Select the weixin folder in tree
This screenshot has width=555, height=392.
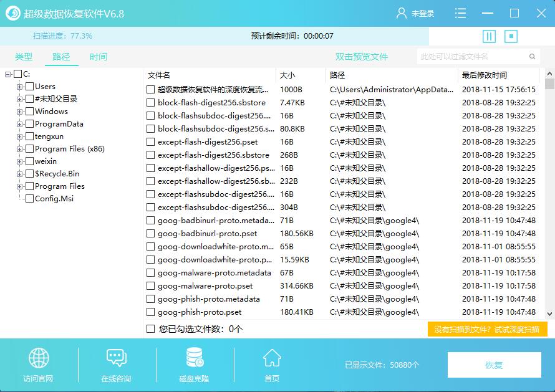tap(46, 161)
